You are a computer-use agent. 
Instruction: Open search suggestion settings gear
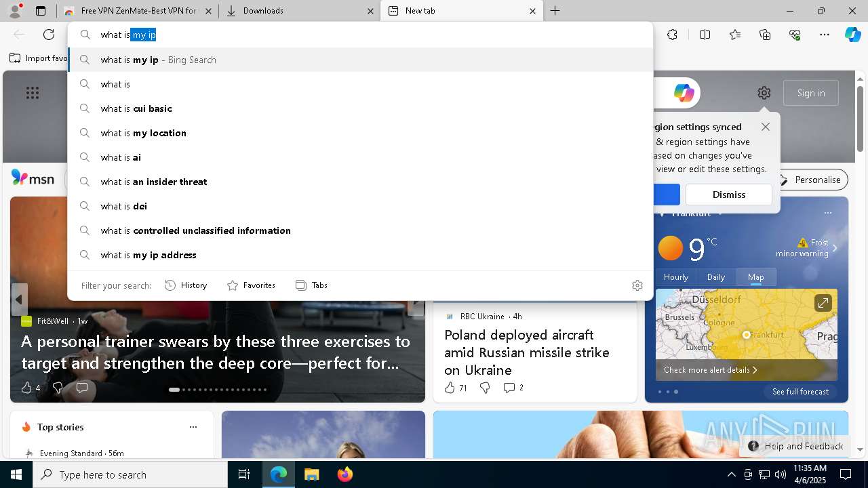coord(637,285)
